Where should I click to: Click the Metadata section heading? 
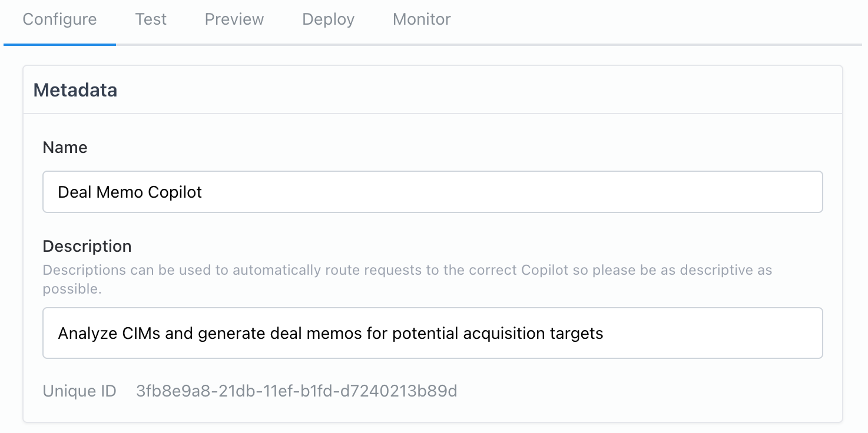(75, 90)
